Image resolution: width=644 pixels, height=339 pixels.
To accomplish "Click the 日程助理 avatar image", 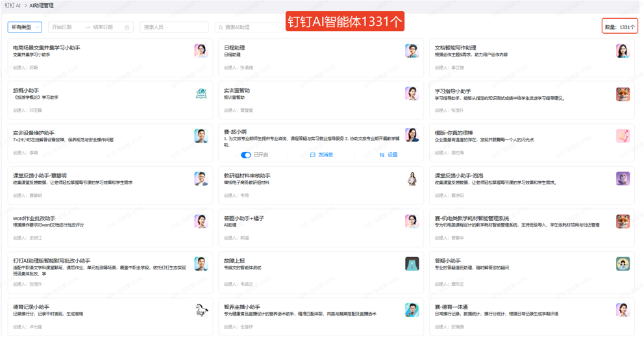I will [412, 51].
